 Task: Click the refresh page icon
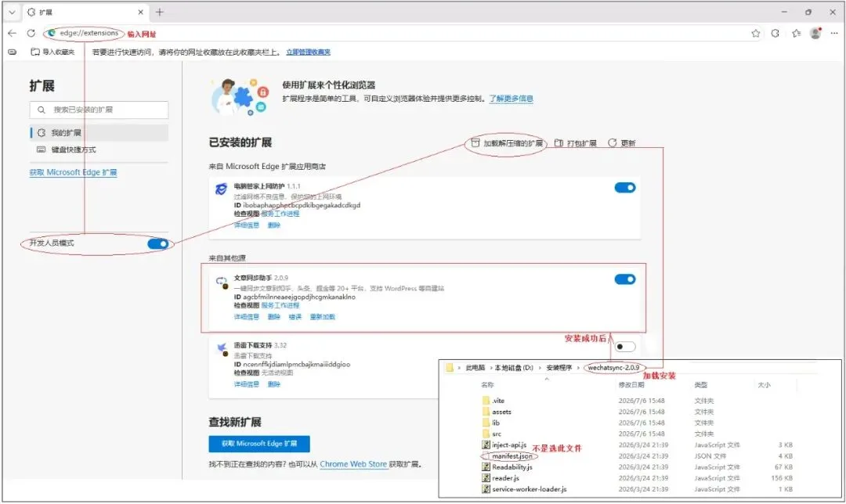pyautogui.click(x=31, y=34)
